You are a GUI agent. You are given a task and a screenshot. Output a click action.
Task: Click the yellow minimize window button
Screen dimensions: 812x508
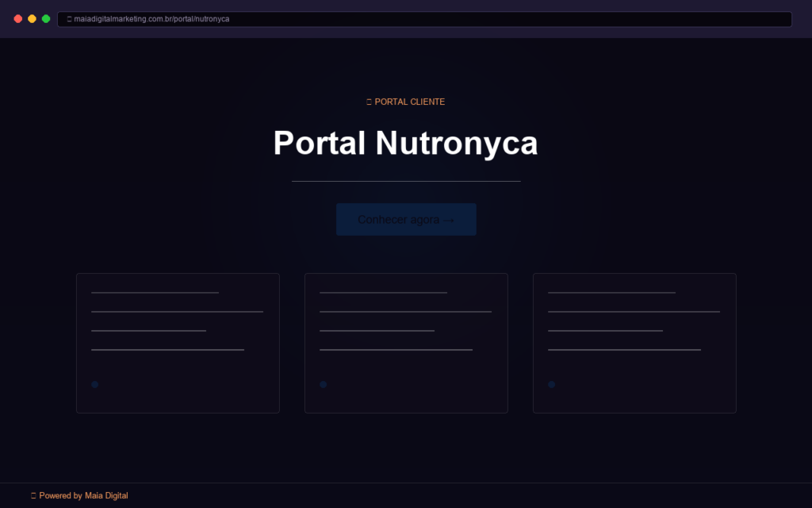pos(32,19)
